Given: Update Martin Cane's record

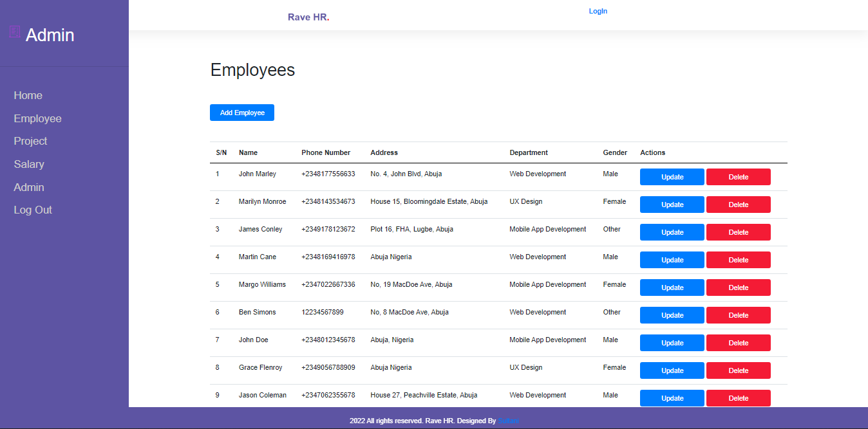Looking at the screenshot, I should pos(672,260).
